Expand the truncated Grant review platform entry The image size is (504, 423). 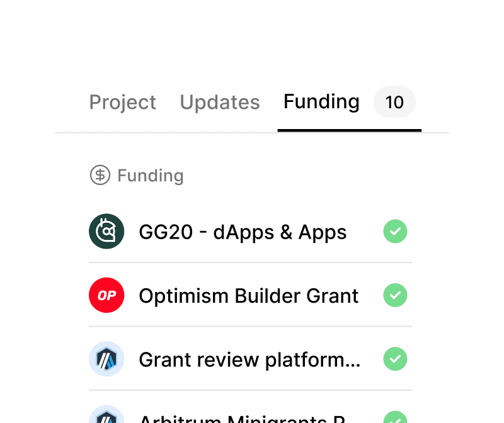pos(249,359)
